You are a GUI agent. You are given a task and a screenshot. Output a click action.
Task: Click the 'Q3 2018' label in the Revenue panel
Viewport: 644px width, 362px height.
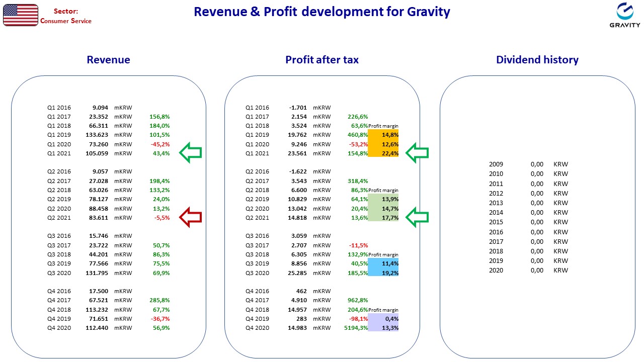(x=59, y=254)
